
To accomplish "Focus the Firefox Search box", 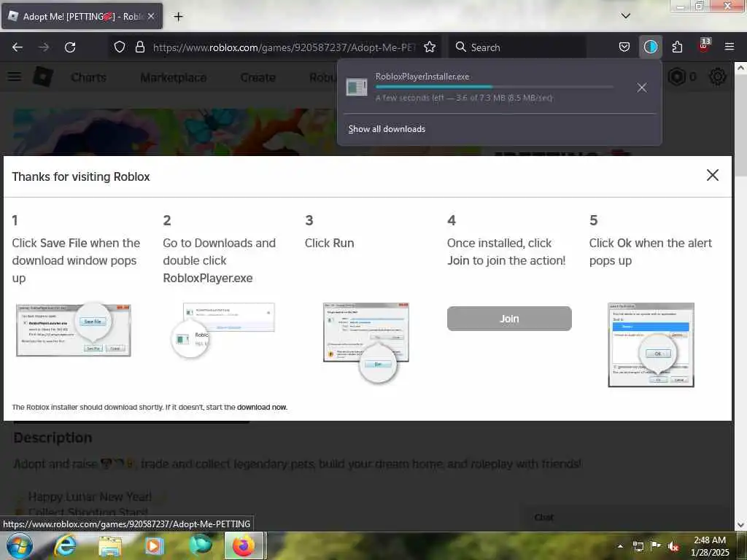I will click(519, 47).
